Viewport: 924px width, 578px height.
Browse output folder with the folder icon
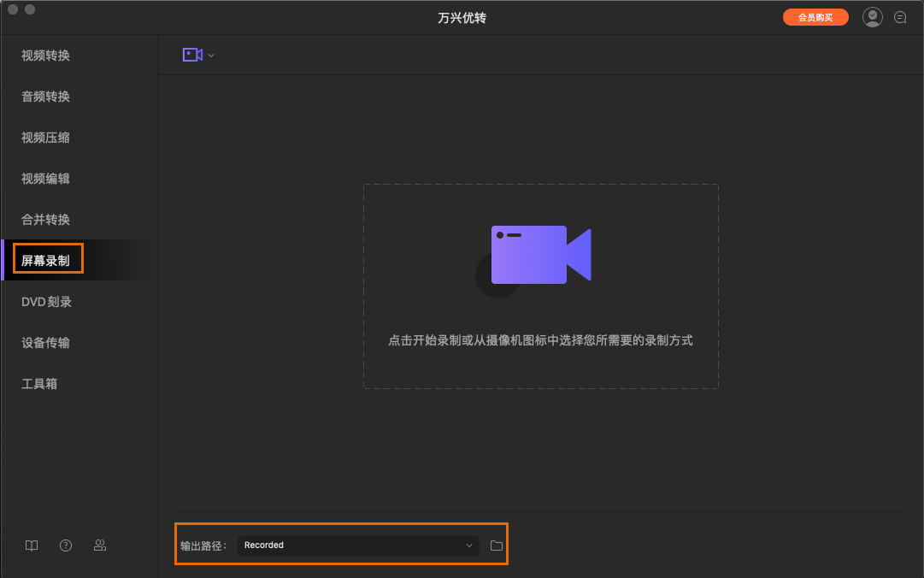pos(496,545)
